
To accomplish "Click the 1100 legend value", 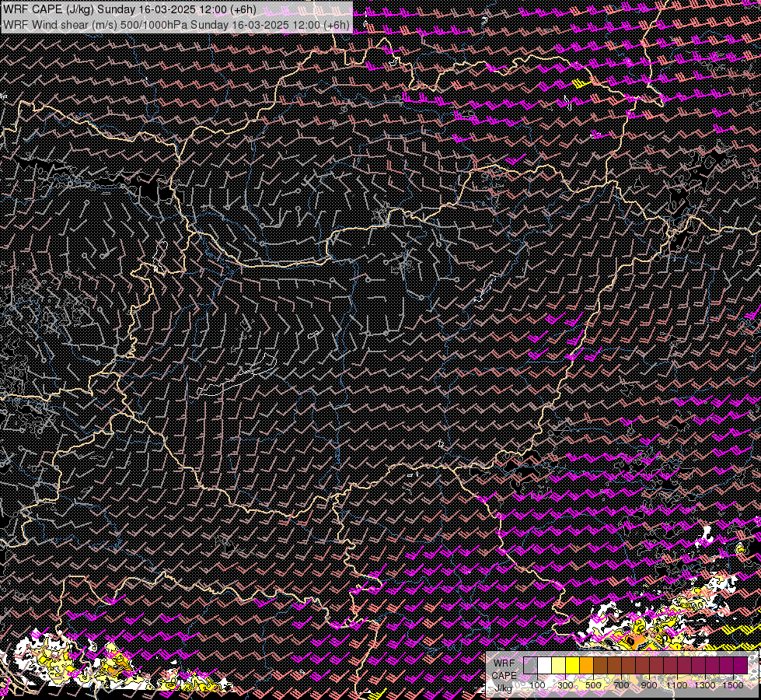I will pos(676,685).
